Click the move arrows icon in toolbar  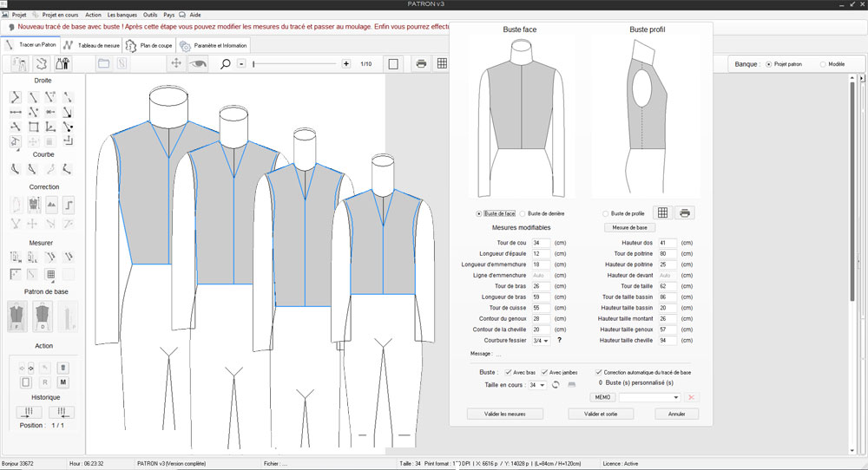pyautogui.click(x=176, y=63)
